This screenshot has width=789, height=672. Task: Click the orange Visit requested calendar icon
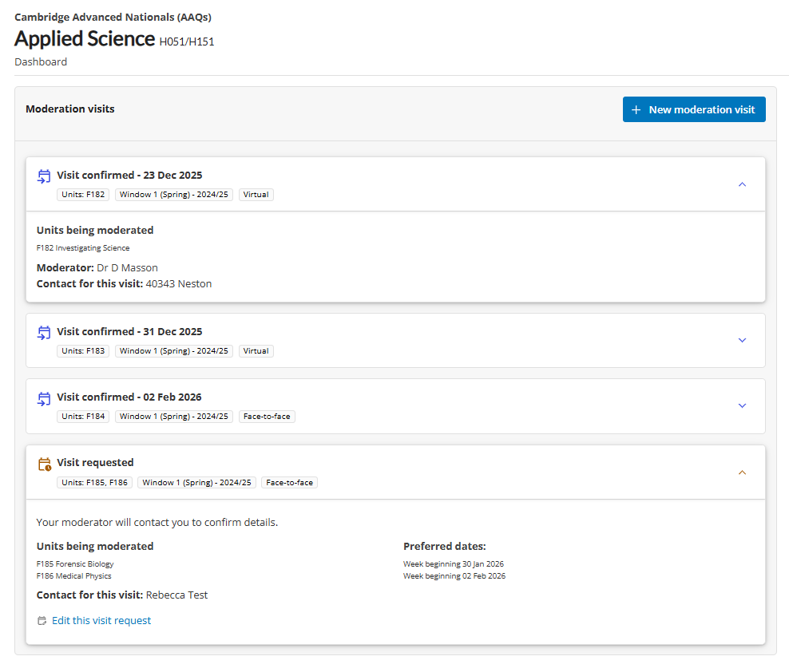(x=45, y=464)
